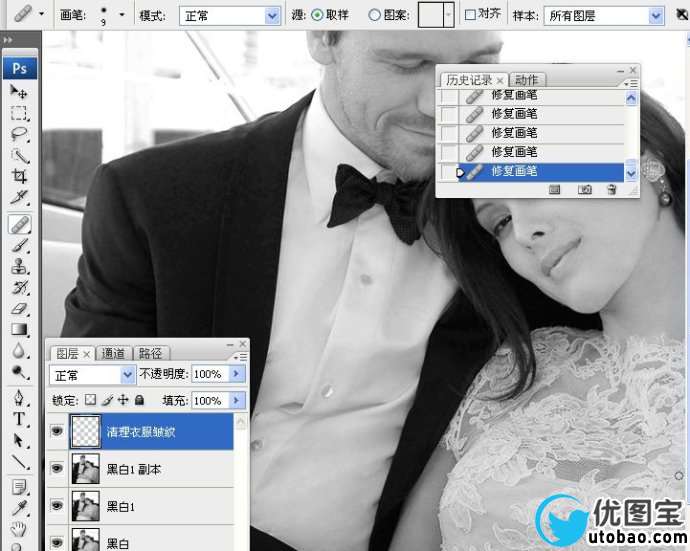690x551 pixels.
Task: Select the Crop tool
Action: click(x=18, y=176)
